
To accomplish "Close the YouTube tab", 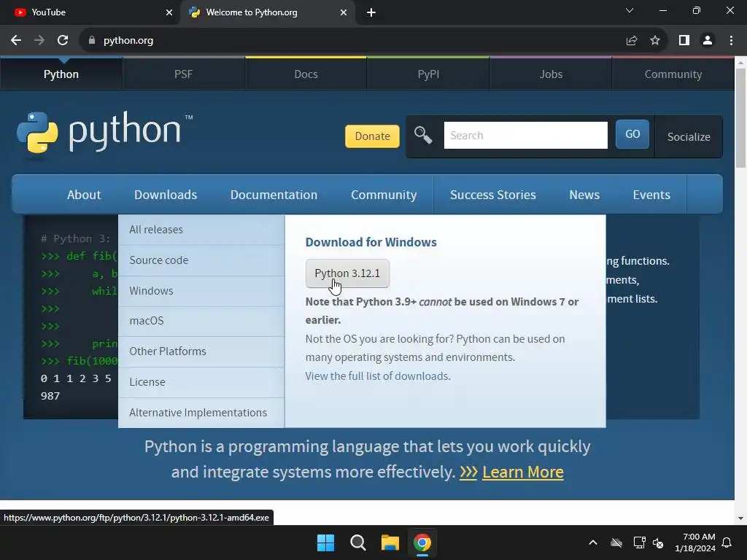I will point(169,12).
